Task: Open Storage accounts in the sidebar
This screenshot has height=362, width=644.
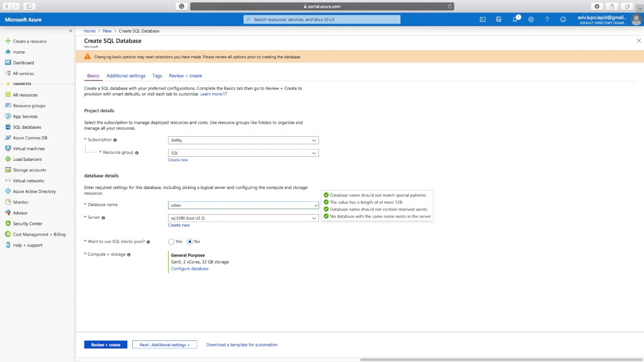Action: [x=29, y=170]
